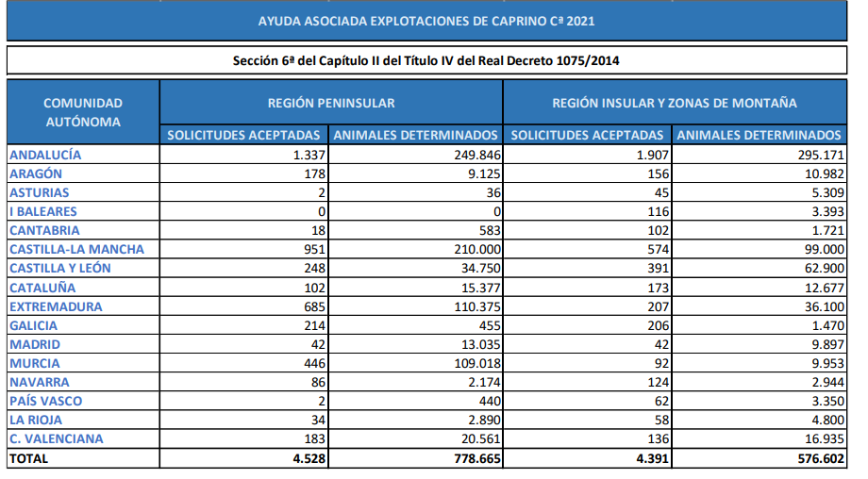Screen dimensions: 868x479
Task: Click Castilla y León's value 34.750
Action: coord(480,268)
